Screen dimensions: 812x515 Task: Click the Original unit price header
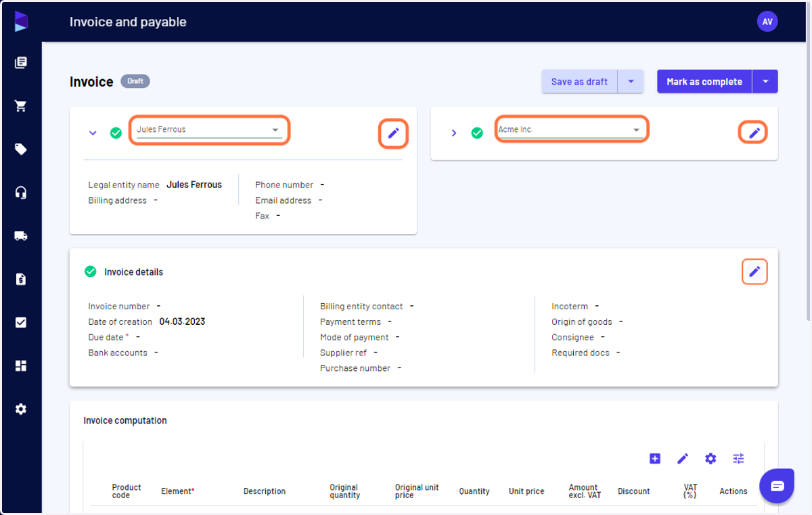417,491
